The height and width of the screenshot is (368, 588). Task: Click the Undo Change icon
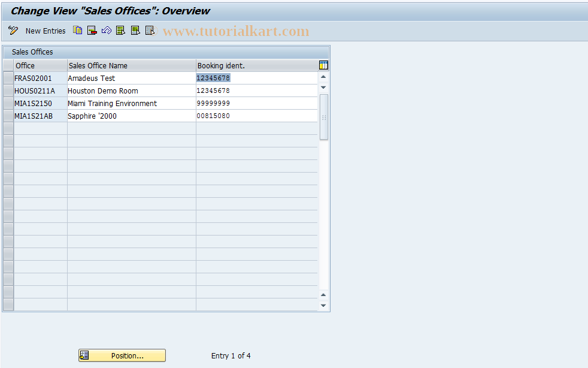(107, 31)
